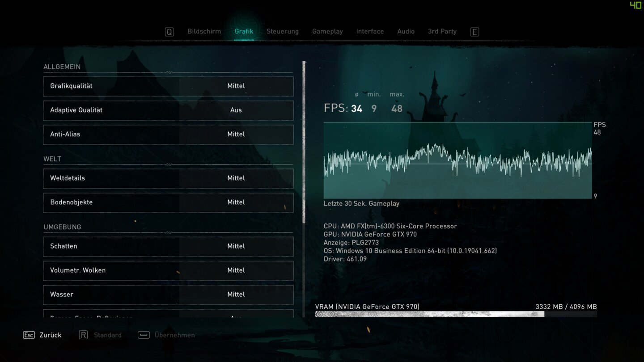Switch to the Interface tab
Screen dimensions: 644x362
click(x=370, y=31)
